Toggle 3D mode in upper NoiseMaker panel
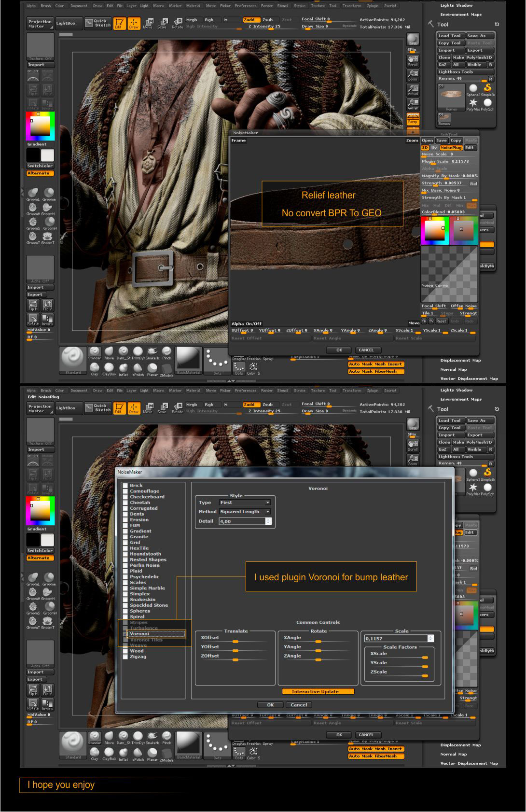This screenshot has width=526, height=812. click(x=425, y=148)
